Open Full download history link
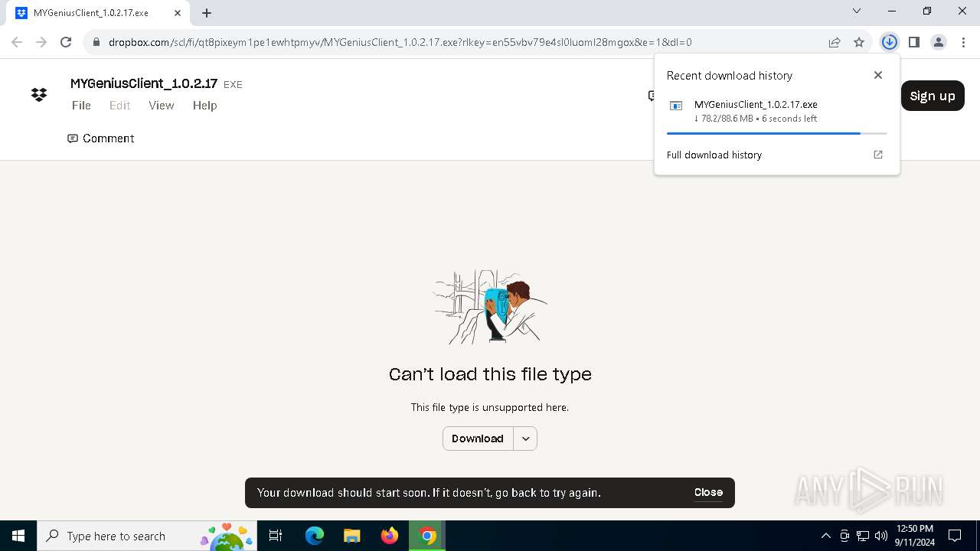Image resolution: width=980 pixels, height=551 pixels. (x=714, y=155)
